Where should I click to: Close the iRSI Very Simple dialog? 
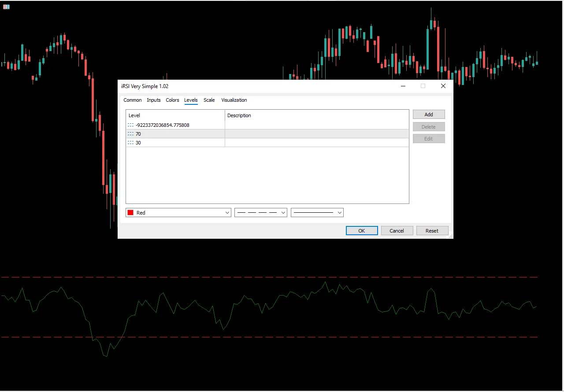pos(443,86)
